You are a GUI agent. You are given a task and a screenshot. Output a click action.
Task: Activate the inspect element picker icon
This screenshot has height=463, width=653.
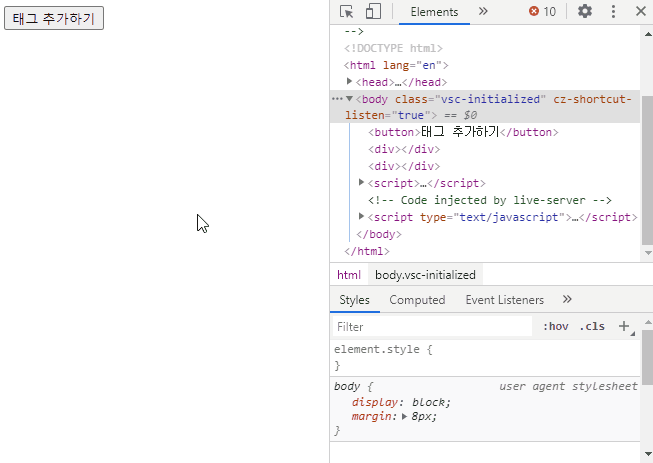346,12
